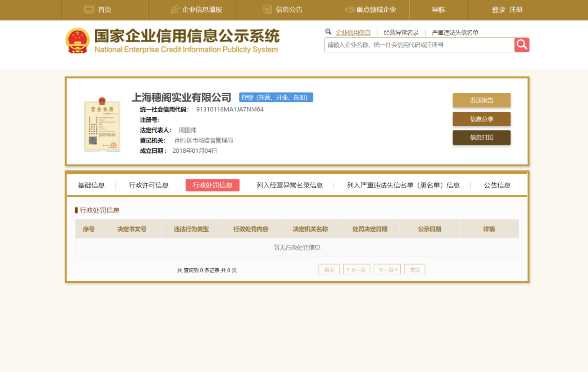Viewport: 588px width, 372px height.
Task: Select the 经营异常名录 search category
Action: (x=401, y=33)
